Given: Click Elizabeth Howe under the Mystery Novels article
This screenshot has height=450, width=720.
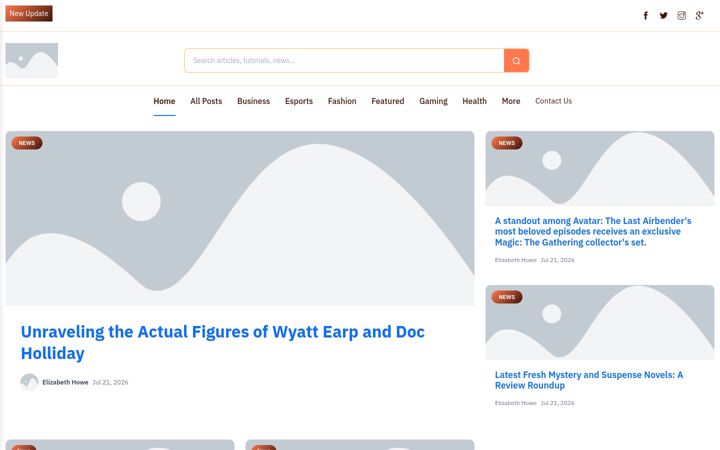Looking at the screenshot, I should [x=516, y=403].
